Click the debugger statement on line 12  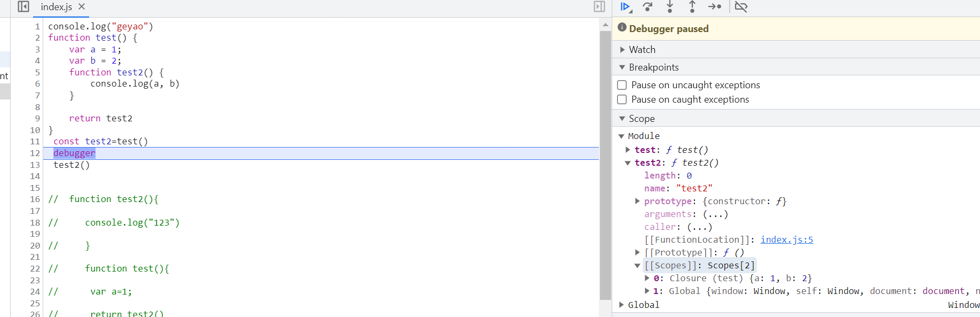point(74,153)
